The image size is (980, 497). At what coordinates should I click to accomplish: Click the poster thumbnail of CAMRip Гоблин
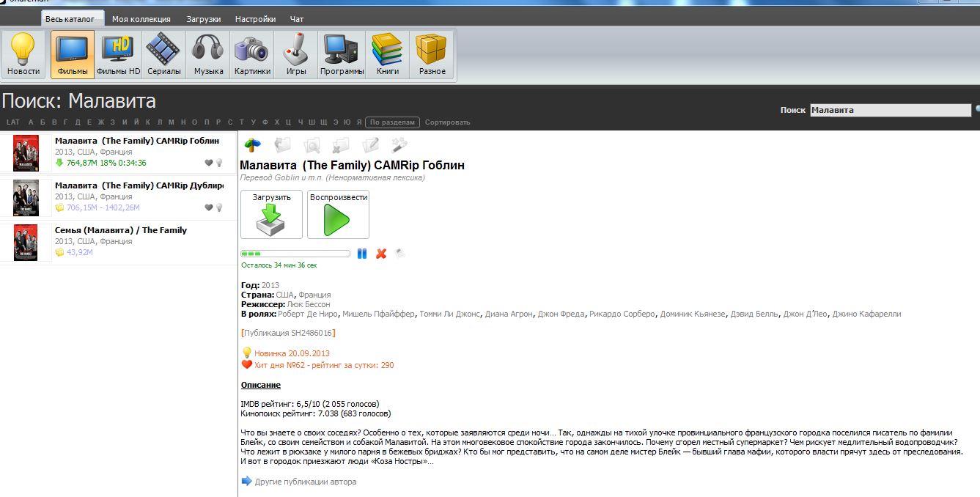point(26,153)
